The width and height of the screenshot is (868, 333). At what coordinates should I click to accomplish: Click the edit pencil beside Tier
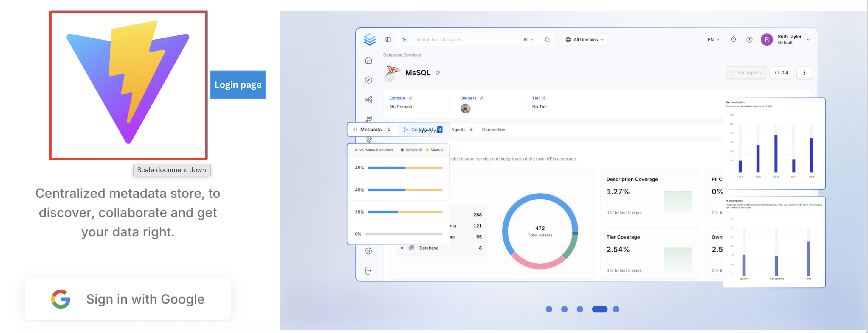[544, 98]
